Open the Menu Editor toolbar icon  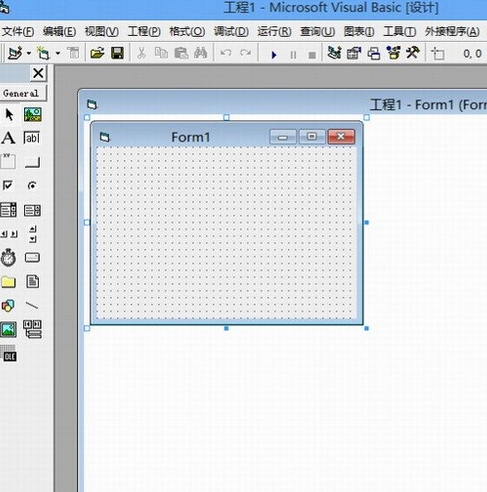pos(73,53)
